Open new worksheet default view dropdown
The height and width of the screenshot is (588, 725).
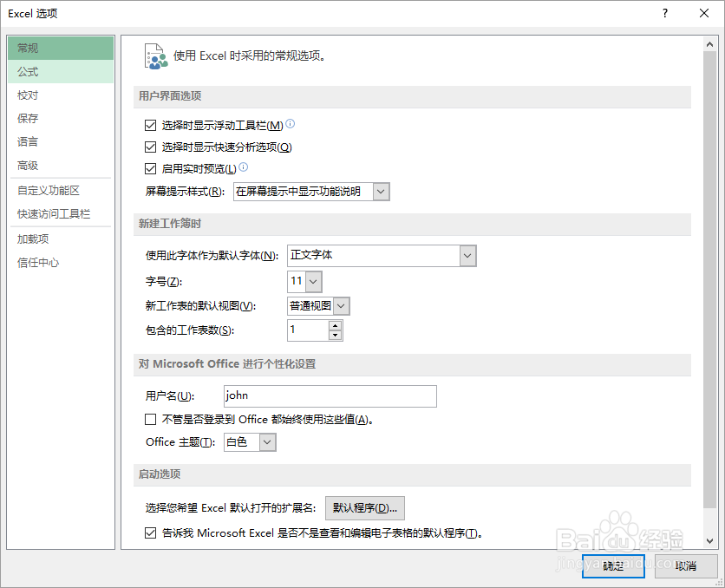(339, 305)
